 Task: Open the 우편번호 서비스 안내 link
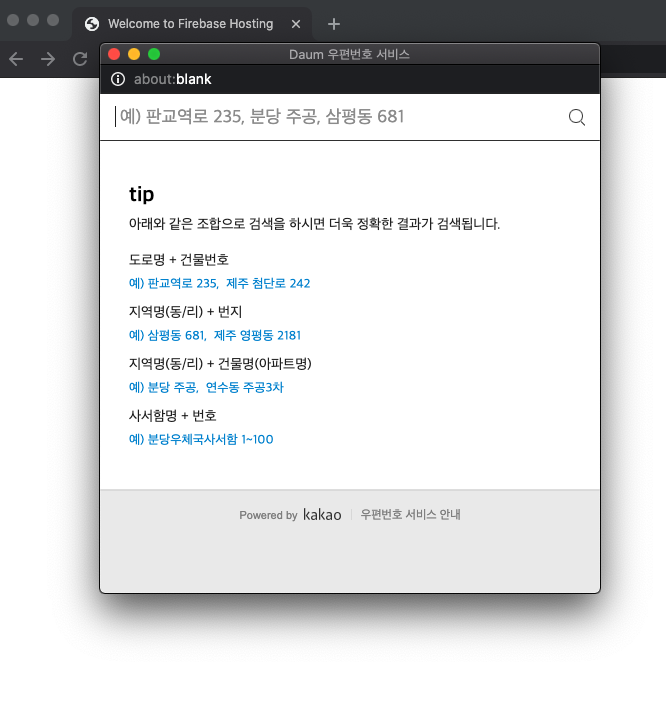pyautogui.click(x=410, y=514)
